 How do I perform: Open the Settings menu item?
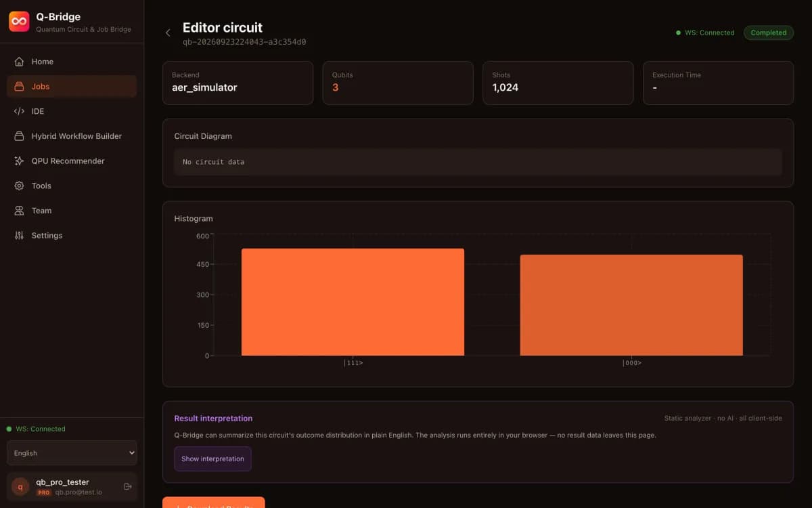[72, 236]
